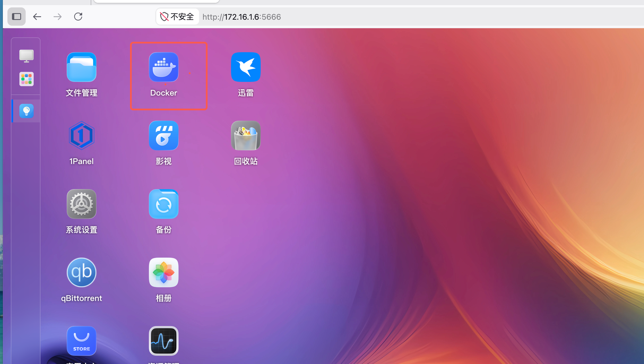Click the 备份 label text
Screen dimensions: 644x364
tap(164, 230)
